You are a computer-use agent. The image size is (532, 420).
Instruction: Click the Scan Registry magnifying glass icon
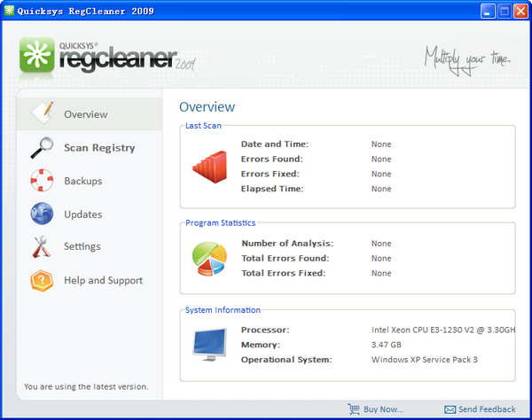pos(42,148)
